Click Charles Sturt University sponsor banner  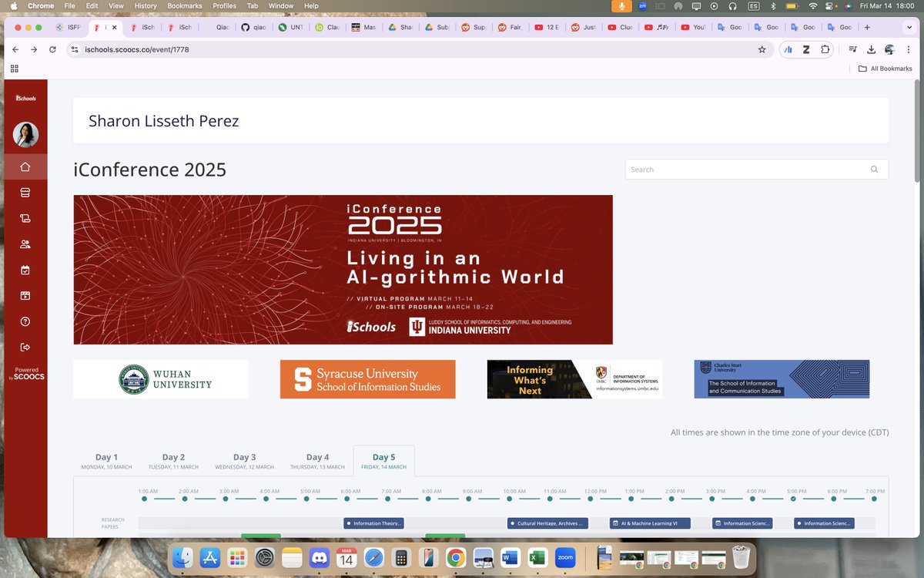[782, 379]
